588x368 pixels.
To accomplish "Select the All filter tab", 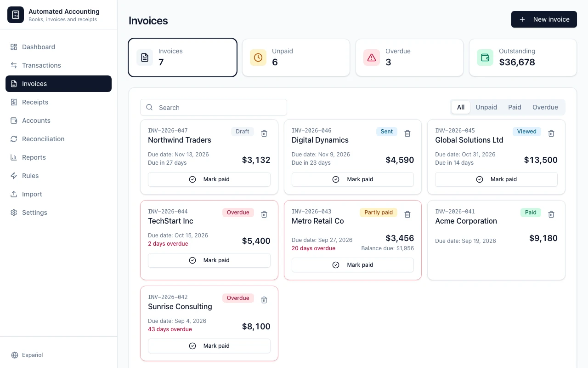I will (461, 107).
